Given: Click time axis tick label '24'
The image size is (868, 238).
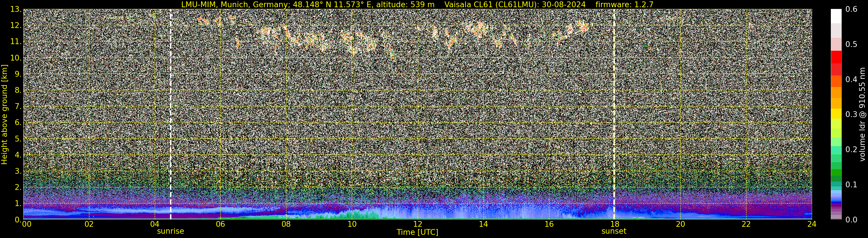Looking at the screenshot, I should click(x=812, y=224).
